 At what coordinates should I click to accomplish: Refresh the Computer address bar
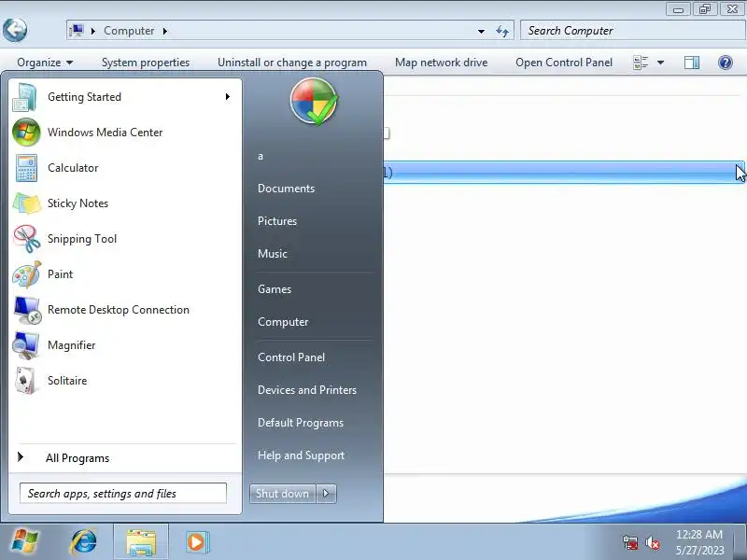[501, 31]
